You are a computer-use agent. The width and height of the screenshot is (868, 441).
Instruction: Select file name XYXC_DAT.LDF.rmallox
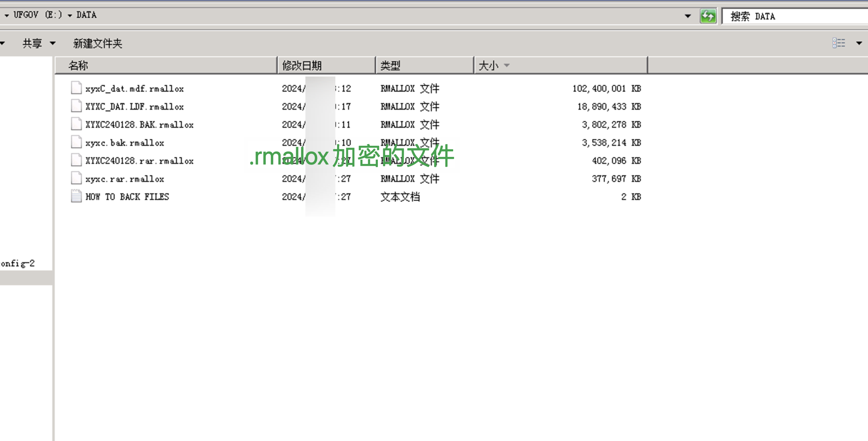tap(135, 107)
